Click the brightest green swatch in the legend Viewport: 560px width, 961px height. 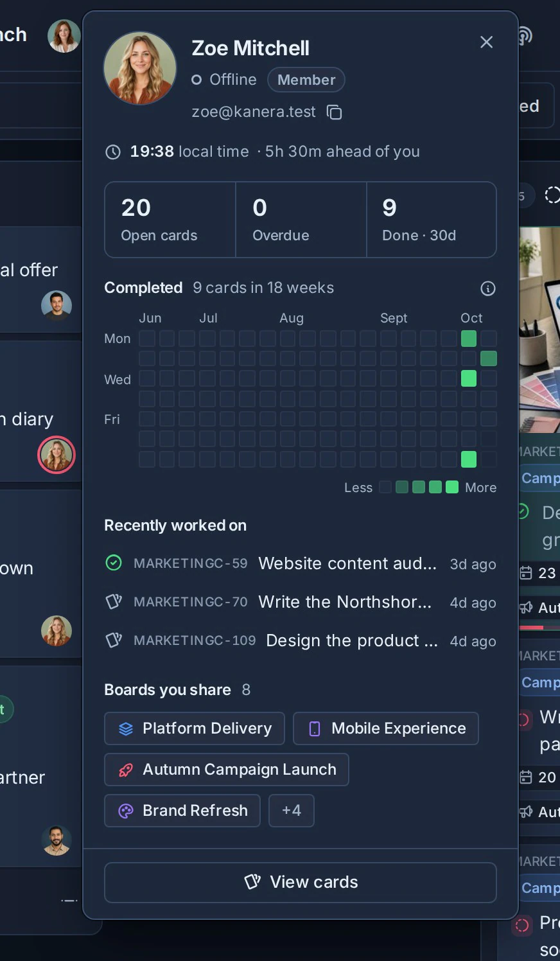tap(452, 487)
